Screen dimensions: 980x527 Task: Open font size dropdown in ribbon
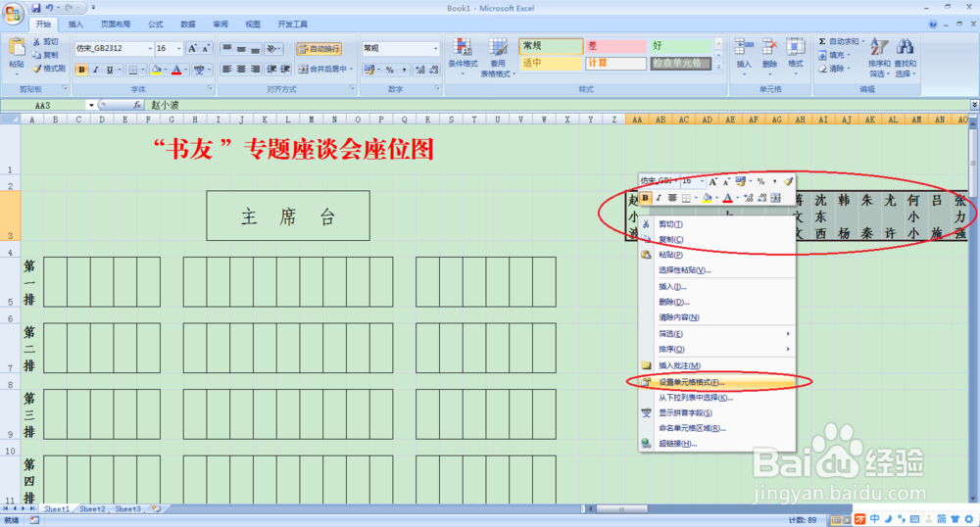[178, 48]
